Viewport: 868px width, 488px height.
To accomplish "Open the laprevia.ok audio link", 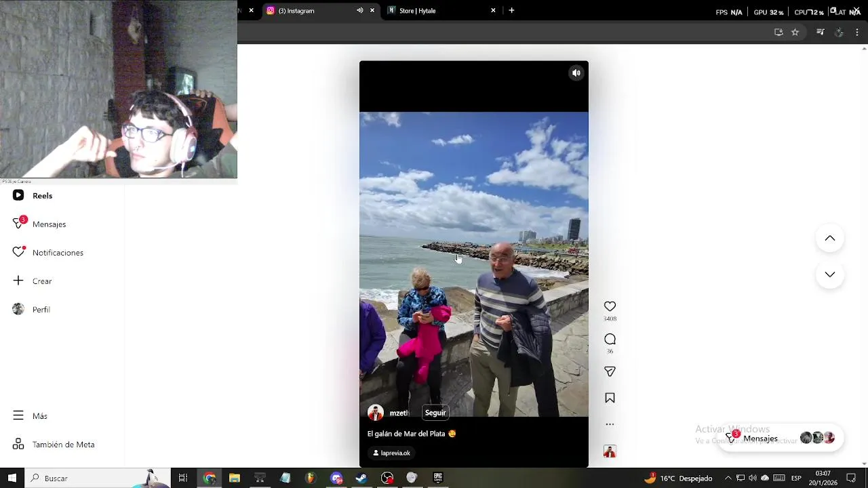I will tap(392, 453).
